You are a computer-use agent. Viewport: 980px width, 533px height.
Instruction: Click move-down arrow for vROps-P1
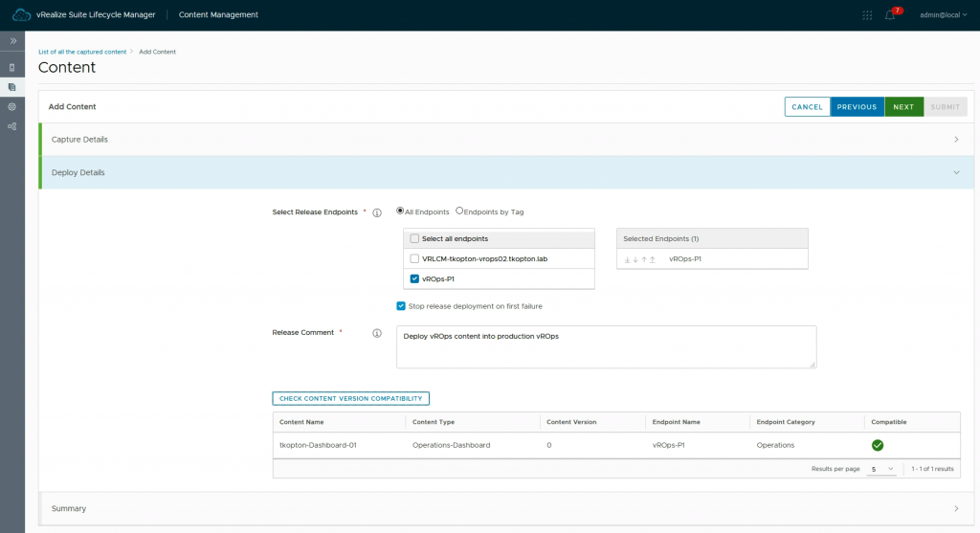(x=635, y=259)
